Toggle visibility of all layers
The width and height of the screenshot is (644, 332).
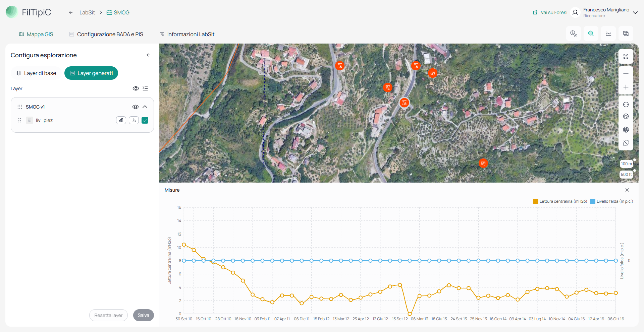tap(136, 88)
